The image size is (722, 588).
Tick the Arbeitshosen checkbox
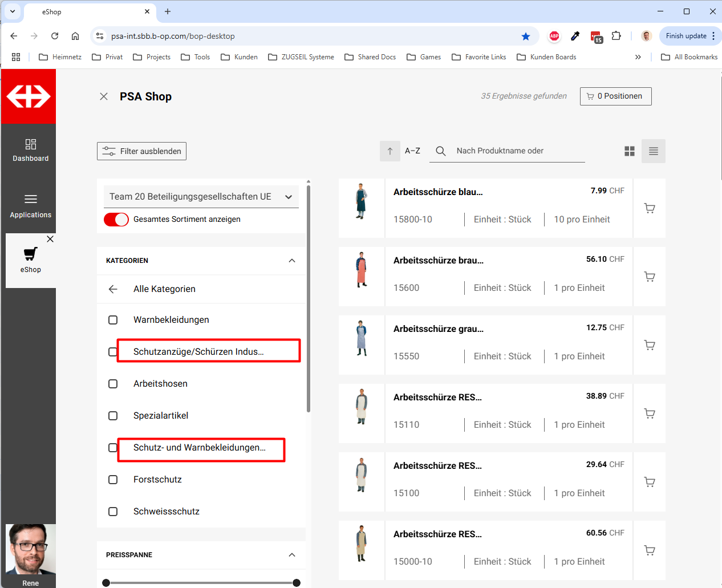tap(113, 384)
